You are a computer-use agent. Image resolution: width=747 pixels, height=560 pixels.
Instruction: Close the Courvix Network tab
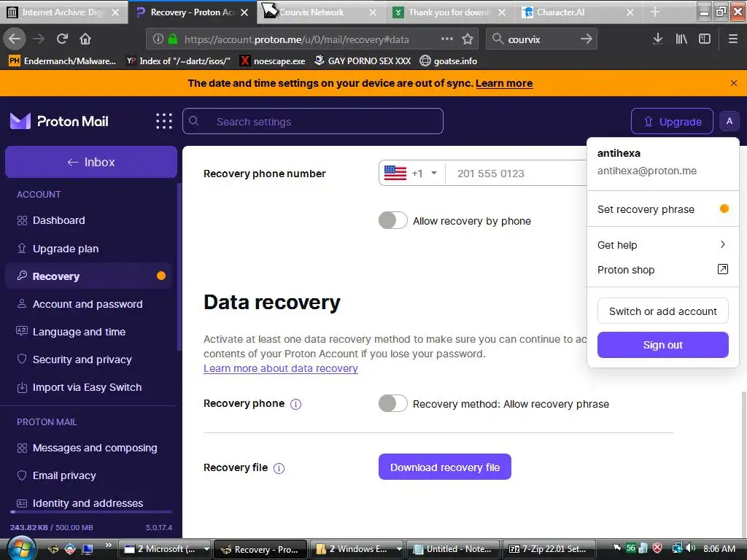373,12
